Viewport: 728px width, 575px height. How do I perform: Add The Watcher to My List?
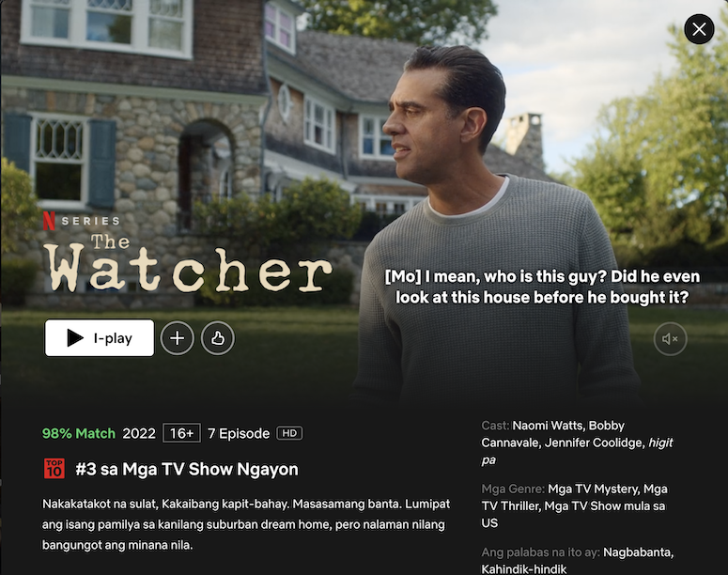coord(177,338)
